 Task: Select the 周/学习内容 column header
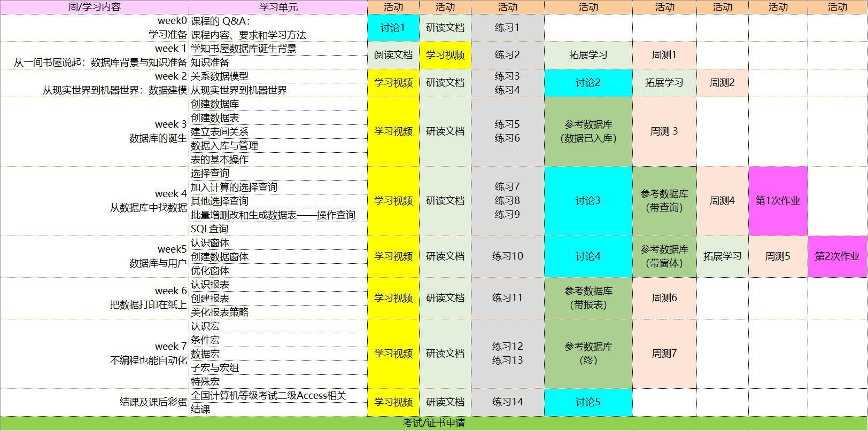click(x=95, y=7)
